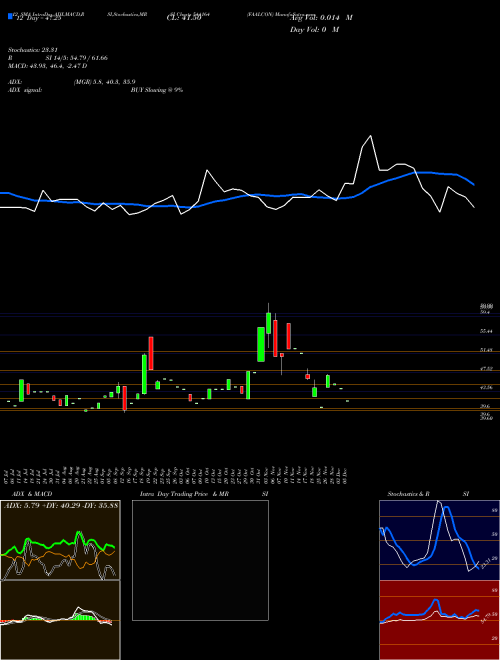This screenshot has height=660, width=500.
Task: Open the ADX indicator chart thumbnail
Action: [60, 540]
